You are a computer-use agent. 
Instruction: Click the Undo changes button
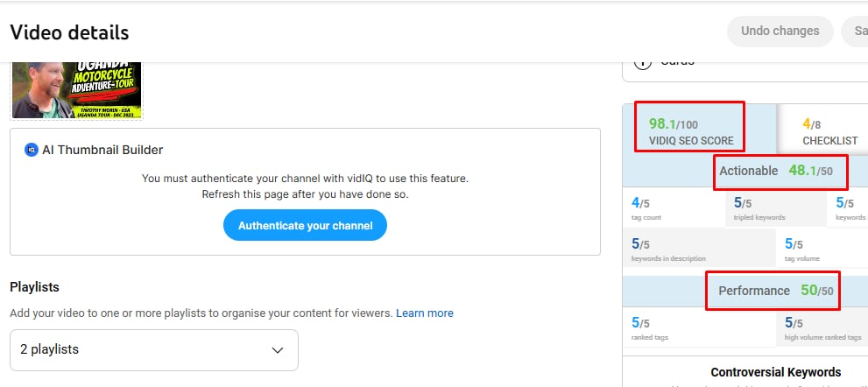780,32
